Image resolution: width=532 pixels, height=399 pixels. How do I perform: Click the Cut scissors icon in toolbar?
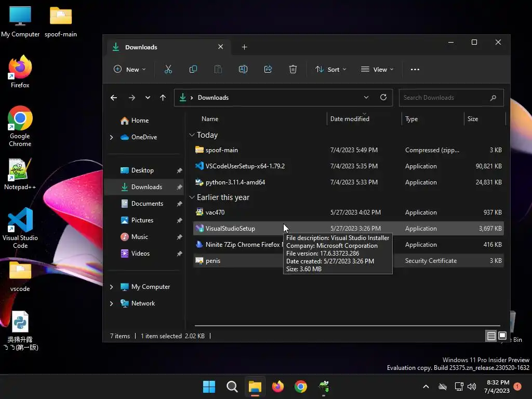168,69
